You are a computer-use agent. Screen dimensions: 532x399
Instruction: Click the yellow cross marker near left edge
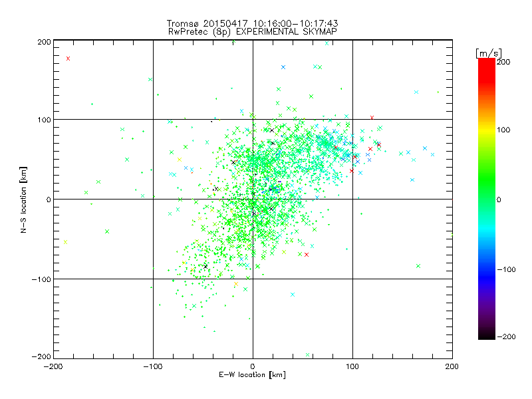pyautogui.click(x=65, y=242)
